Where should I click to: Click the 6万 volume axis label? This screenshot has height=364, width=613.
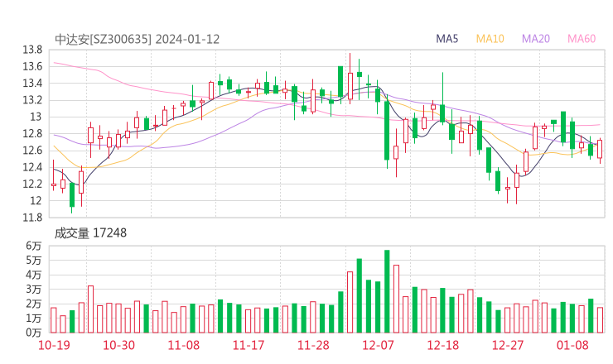tap(34, 246)
